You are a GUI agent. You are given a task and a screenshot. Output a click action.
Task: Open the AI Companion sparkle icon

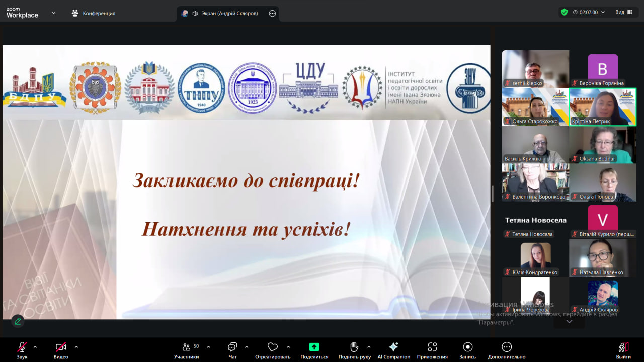tap(393, 347)
